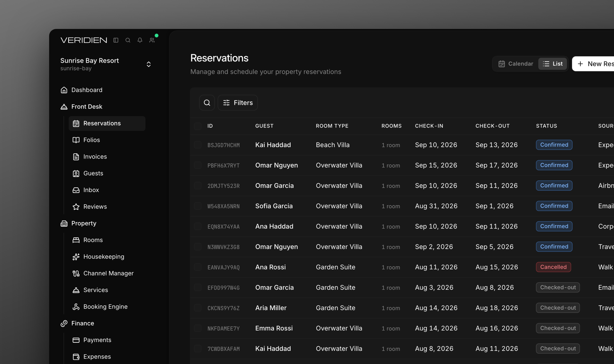Screen dimensions: 614x364
Task: Sort by the STATUS column header
Action: click(x=546, y=126)
